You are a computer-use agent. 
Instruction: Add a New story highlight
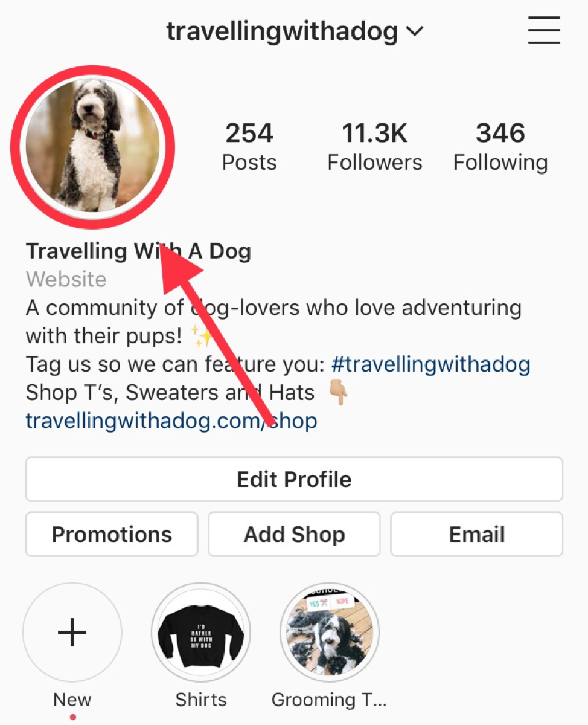[72, 632]
